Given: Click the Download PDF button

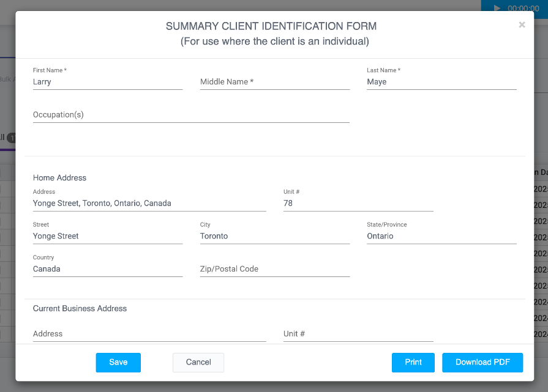Looking at the screenshot, I should coord(482,362).
